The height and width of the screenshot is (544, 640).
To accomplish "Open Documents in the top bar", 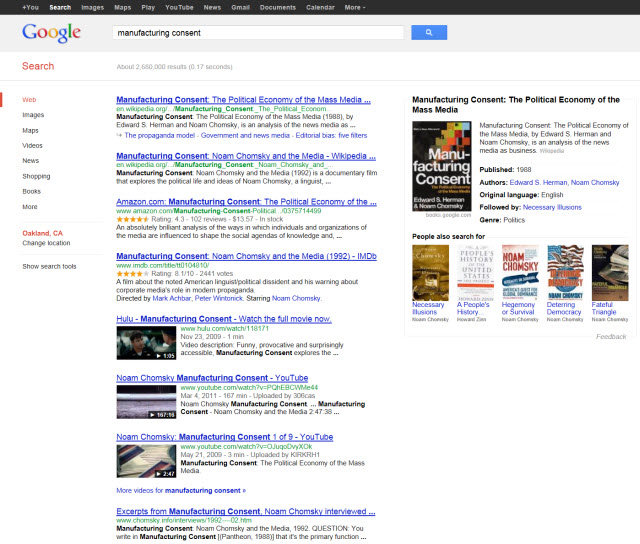I will click(278, 7).
